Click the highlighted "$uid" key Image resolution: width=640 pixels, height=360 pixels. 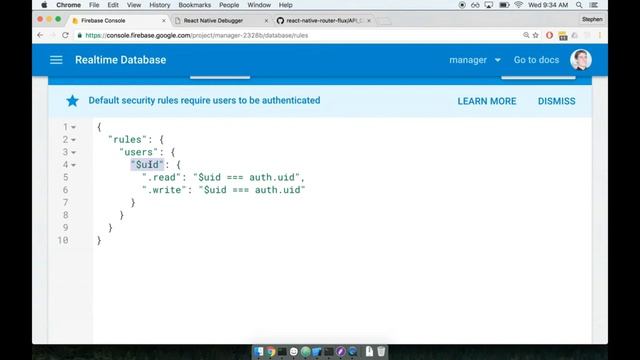coord(147,165)
